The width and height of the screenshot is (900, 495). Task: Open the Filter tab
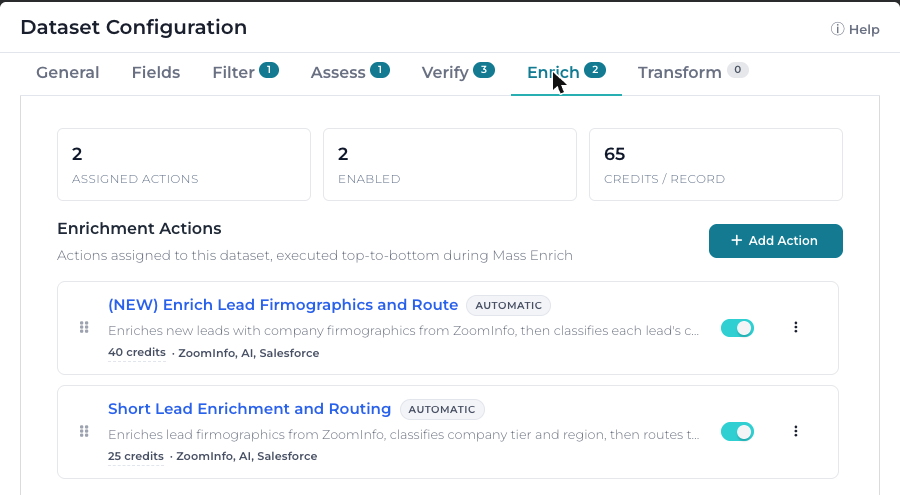tap(245, 72)
